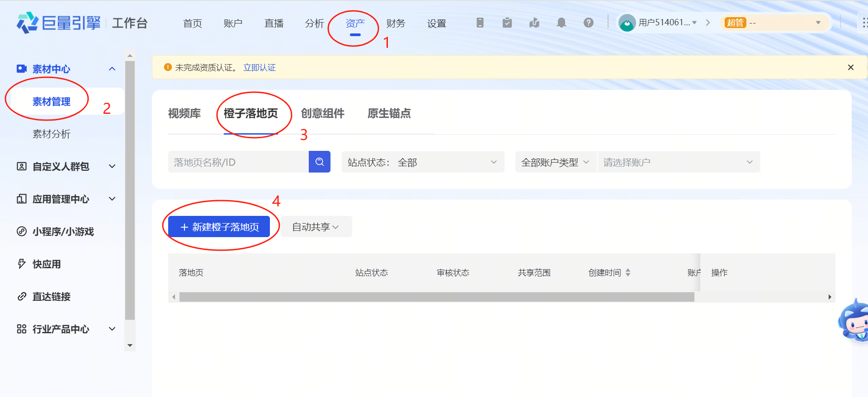Open the 自动共享 dropdown
The height and width of the screenshot is (397, 868).
point(316,227)
